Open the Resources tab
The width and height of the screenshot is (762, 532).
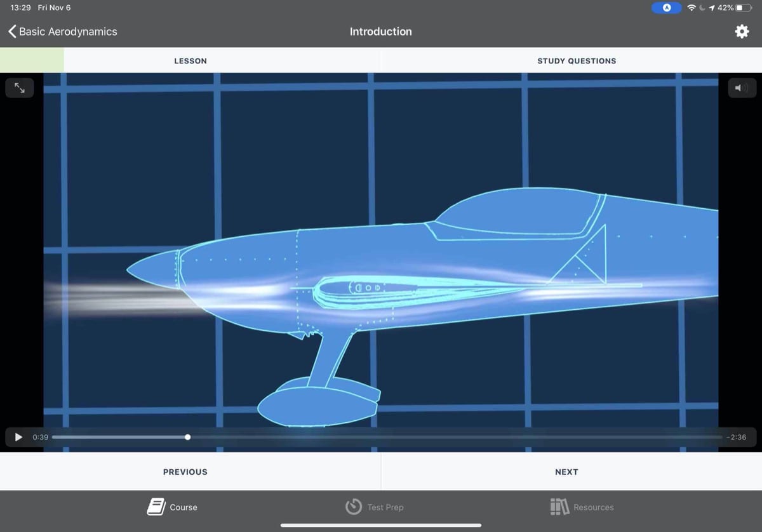point(582,507)
